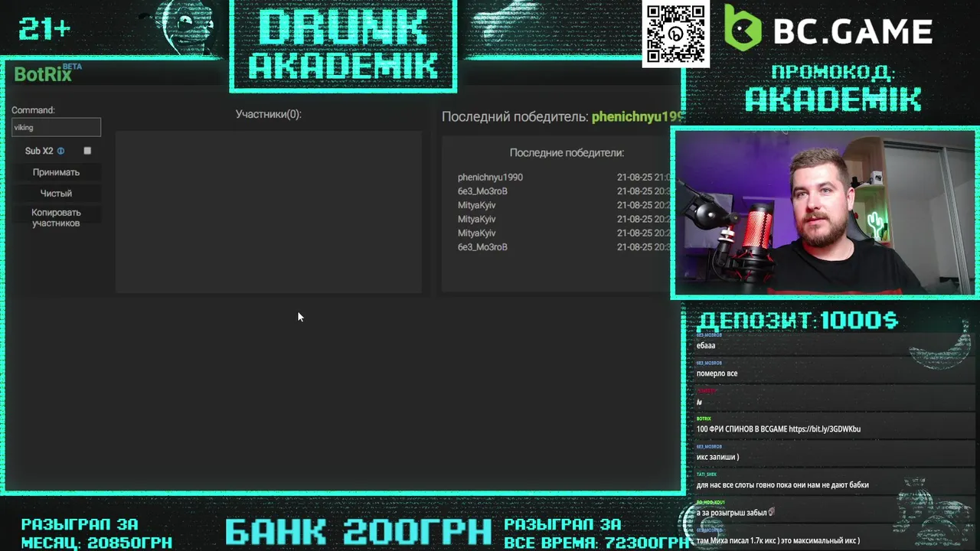980x551 pixels.
Task: Click the 'Последний победитель:' label
Action: (x=515, y=117)
